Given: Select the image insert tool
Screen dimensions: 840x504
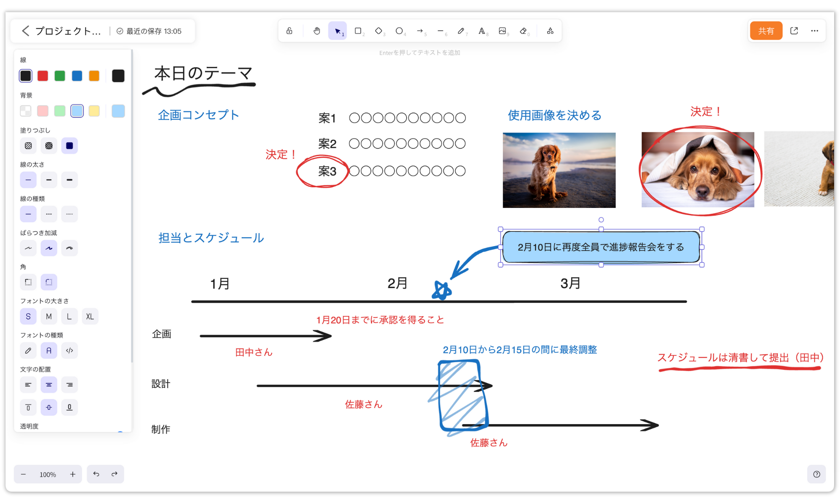Looking at the screenshot, I should pyautogui.click(x=504, y=31).
